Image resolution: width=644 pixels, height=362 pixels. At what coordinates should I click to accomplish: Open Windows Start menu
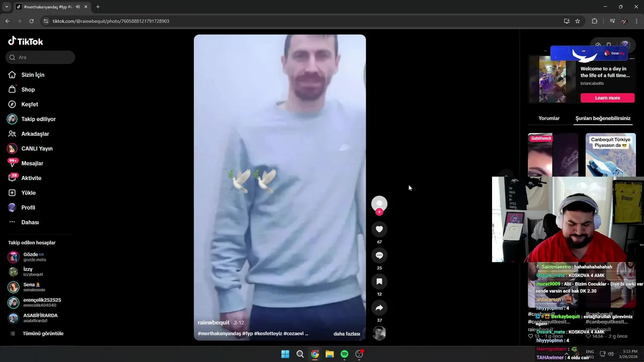pyautogui.click(x=285, y=354)
